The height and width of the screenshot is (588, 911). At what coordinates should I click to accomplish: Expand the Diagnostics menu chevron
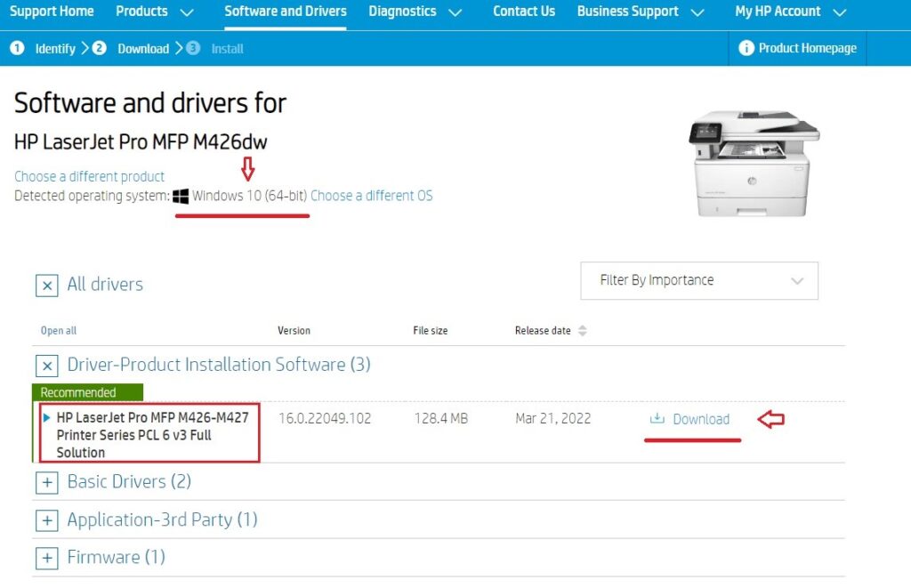pyautogui.click(x=455, y=12)
